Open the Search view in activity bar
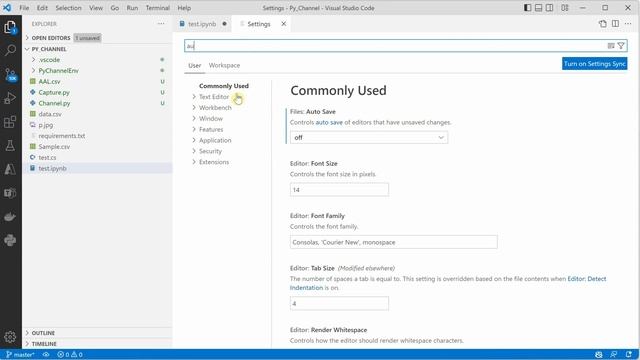This screenshot has width=640, height=360. 10,50
